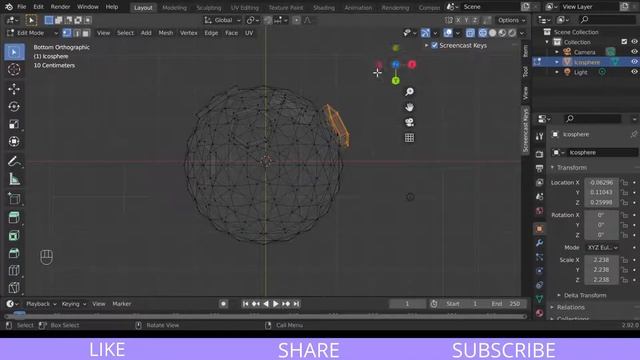Click the Marker menu button
Viewport: 640px width, 360px height.
point(122,304)
